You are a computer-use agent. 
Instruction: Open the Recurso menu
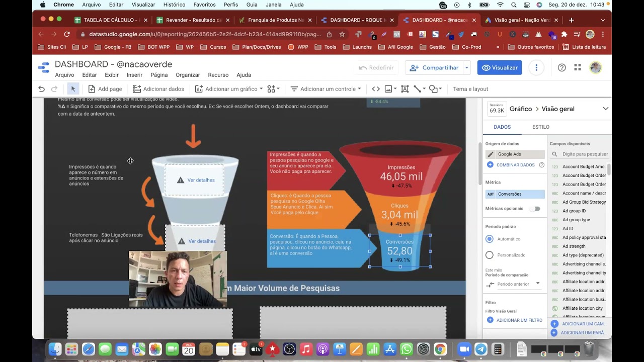(218, 75)
